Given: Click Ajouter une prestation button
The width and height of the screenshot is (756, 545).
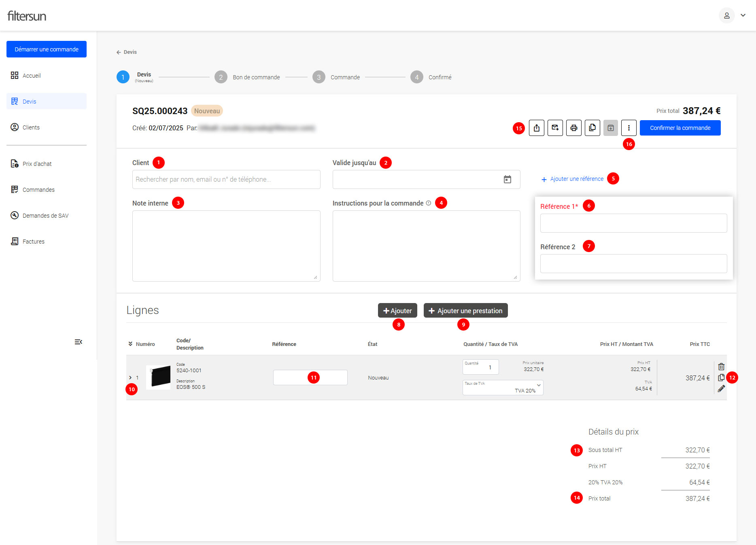Looking at the screenshot, I should (465, 311).
